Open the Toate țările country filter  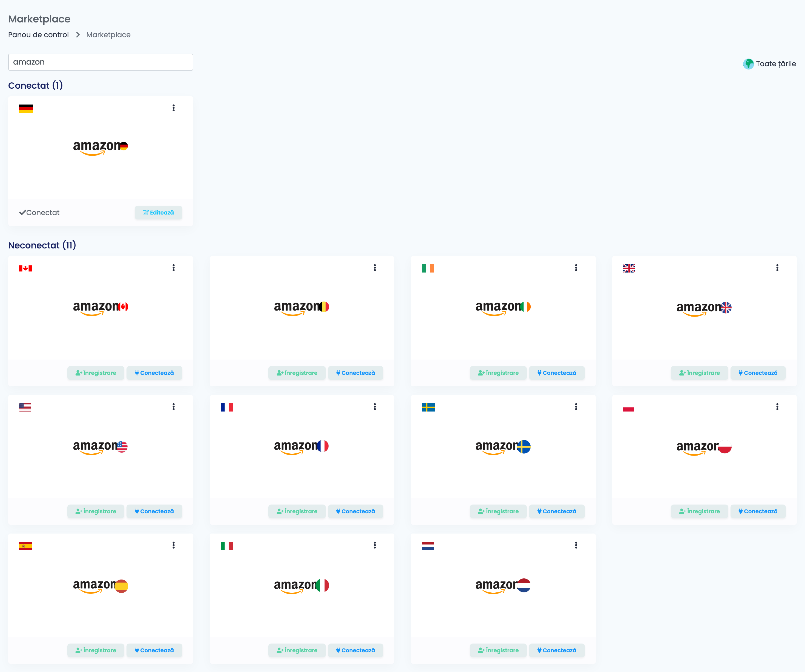tap(769, 64)
